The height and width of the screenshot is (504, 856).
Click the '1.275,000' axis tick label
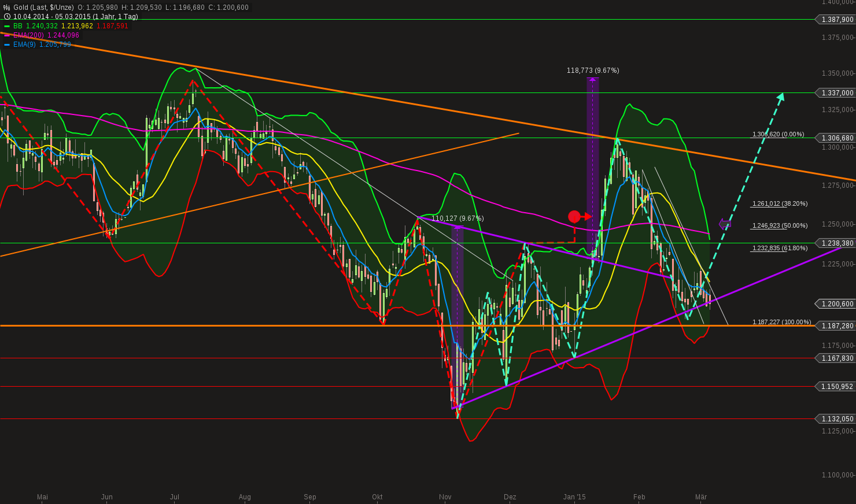[837, 186]
